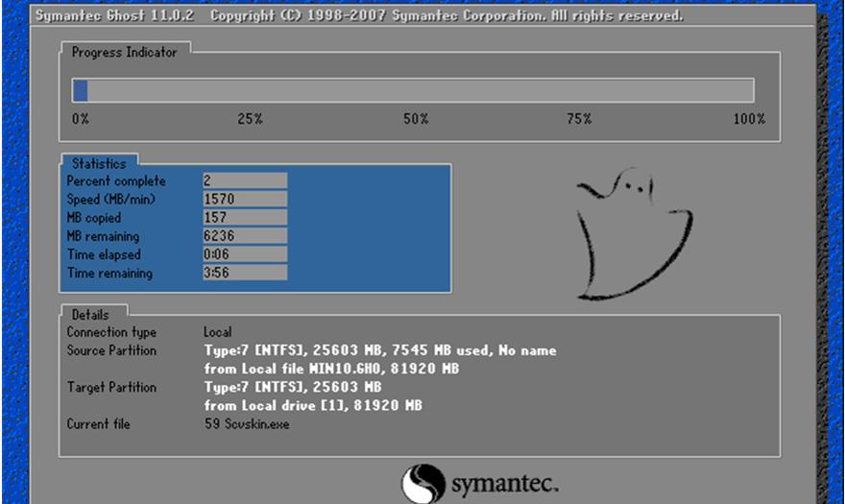Click the Symantec copyright notice text
The width and height of the screenshot is (845, 504).
point(447,15)
